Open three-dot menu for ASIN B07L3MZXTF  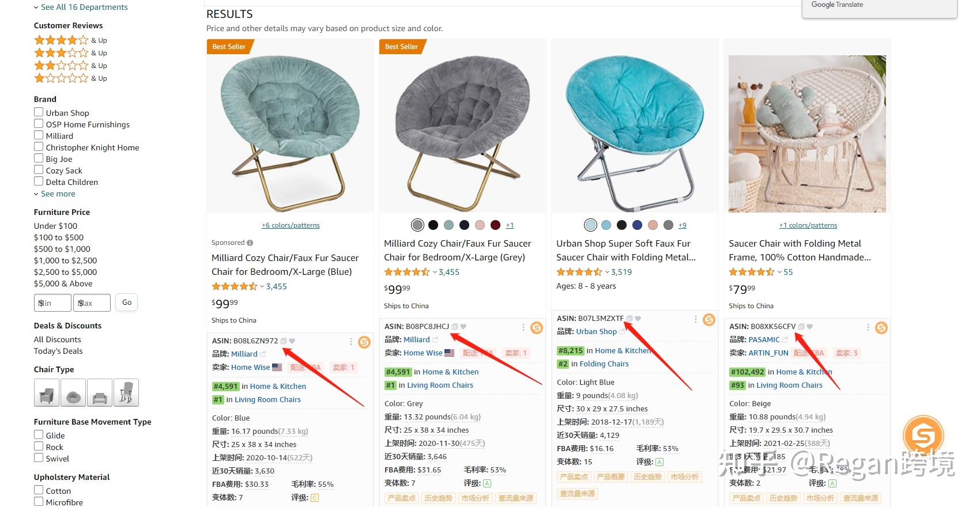(695, 319)
